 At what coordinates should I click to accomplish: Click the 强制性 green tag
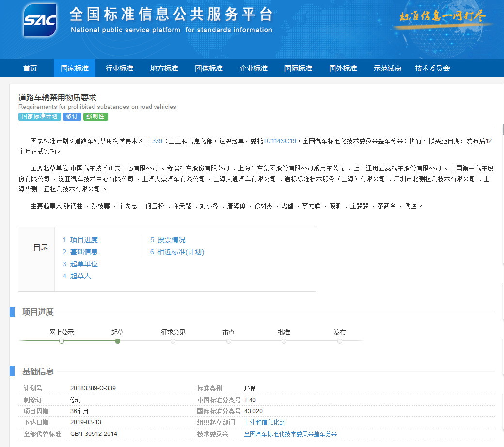(x=95, y=116)
